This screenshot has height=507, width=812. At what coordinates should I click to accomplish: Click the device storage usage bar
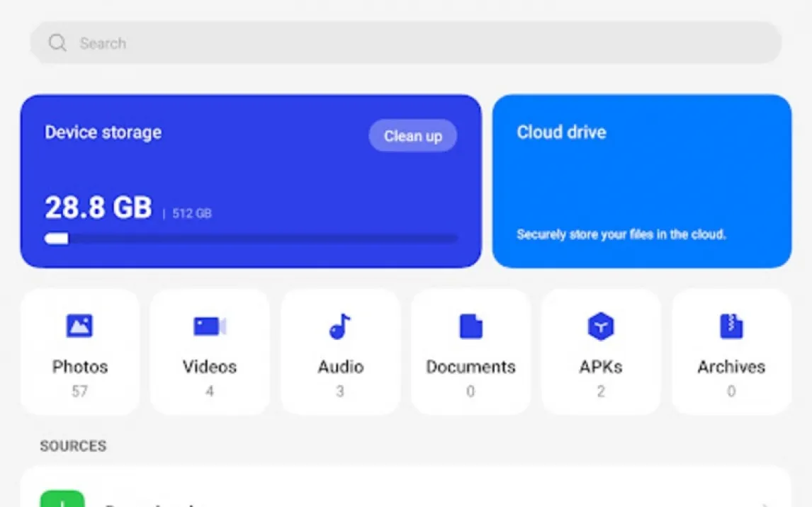(251, 239)
